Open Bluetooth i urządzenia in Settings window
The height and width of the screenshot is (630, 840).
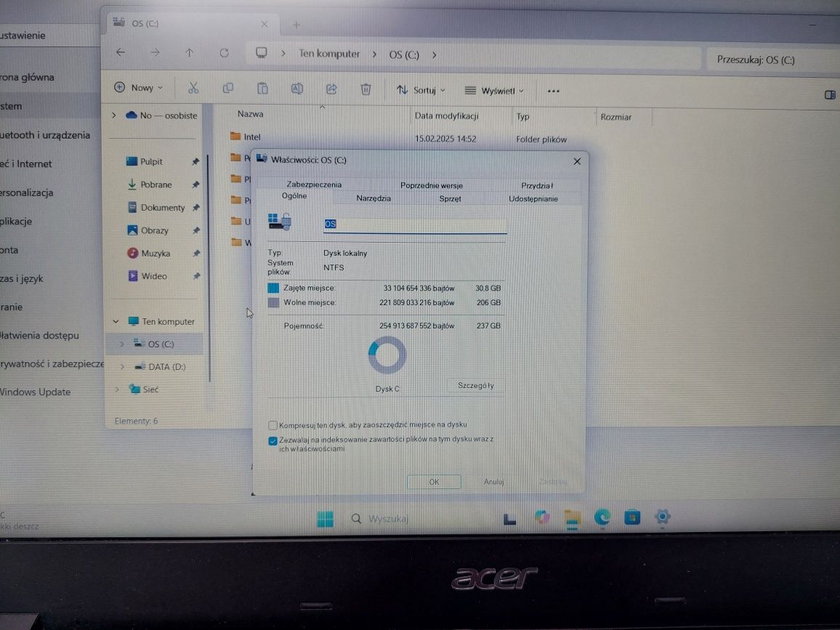[45, 135]
